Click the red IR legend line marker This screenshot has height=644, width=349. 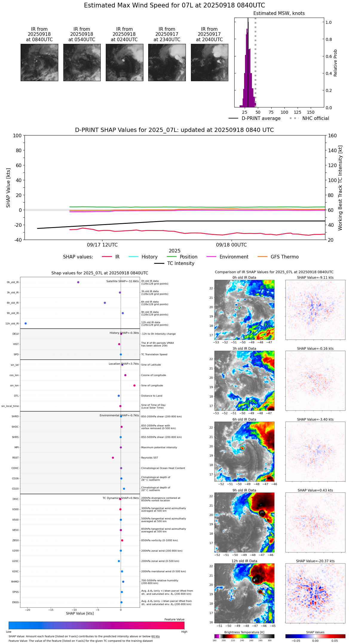(x=107, y=257)
